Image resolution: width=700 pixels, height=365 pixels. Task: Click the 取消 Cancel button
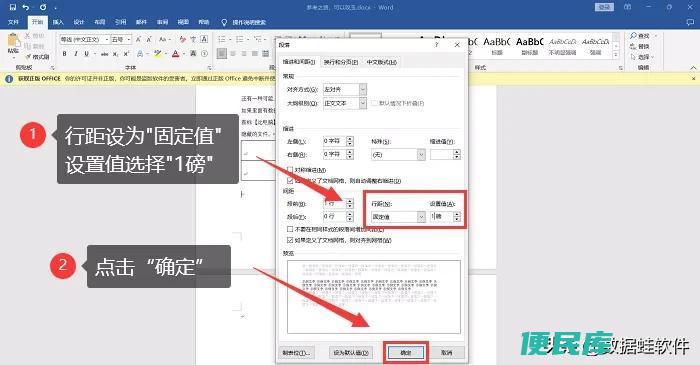tap(447, 353)
